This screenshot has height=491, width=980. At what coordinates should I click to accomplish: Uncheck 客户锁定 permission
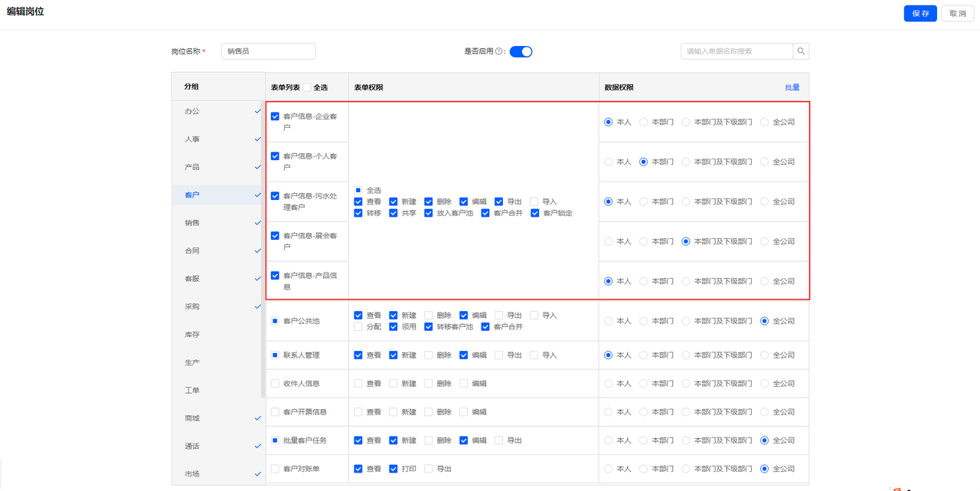pyautogui.click(x=534, y=213)
